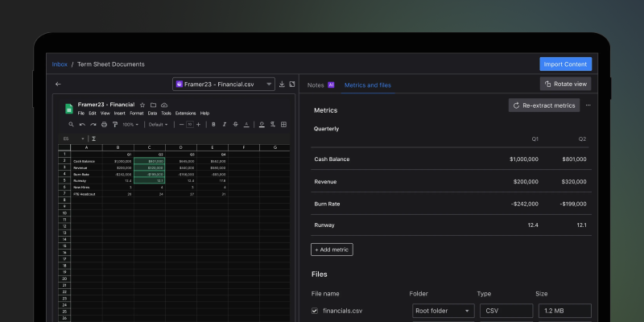Switch to the Notes tab
This screenshot has width=644, height=322.
point(316,85)
